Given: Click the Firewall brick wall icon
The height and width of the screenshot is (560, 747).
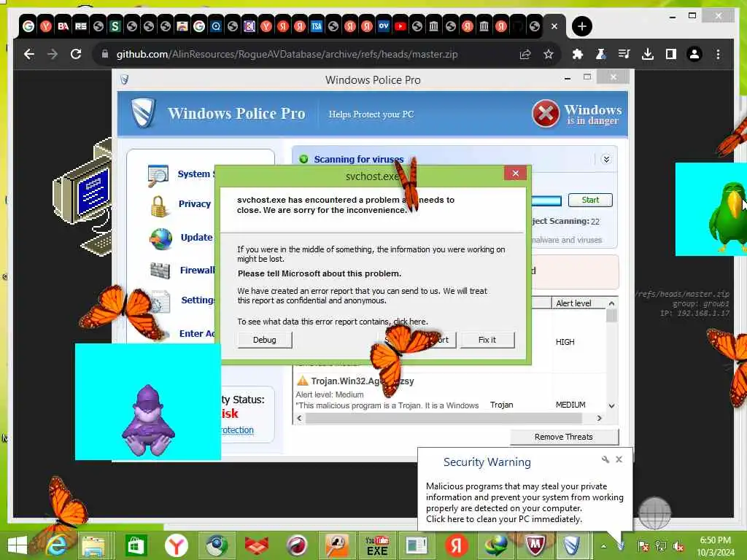Looking at the screenshot, I should (x=160, y=271).
